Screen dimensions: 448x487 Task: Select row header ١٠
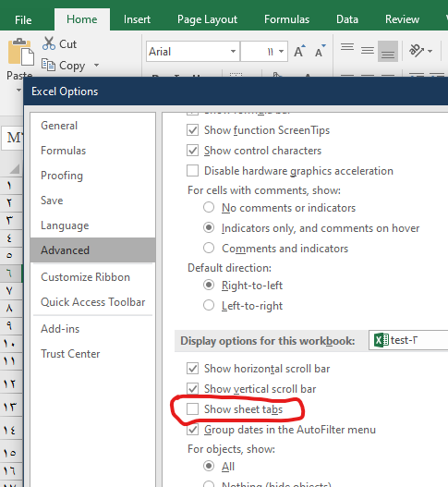pyautogui.click(x=10, y=343)
